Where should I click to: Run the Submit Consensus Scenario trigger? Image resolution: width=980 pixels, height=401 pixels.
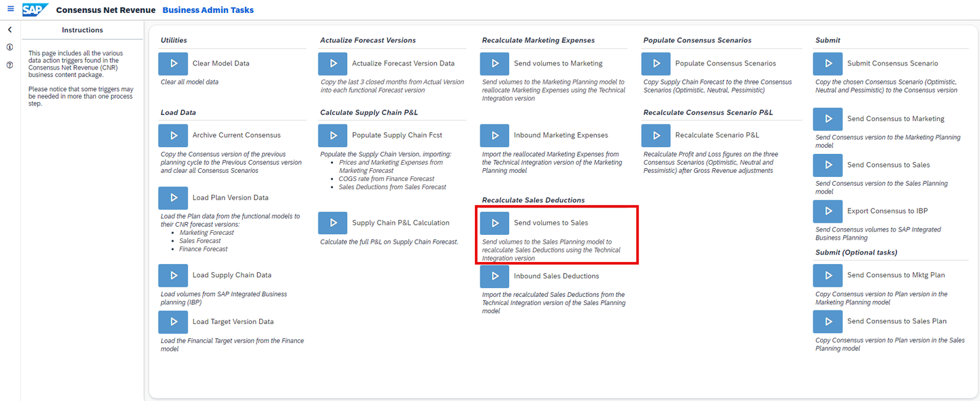pyautogui.click(x=828, y=63)
